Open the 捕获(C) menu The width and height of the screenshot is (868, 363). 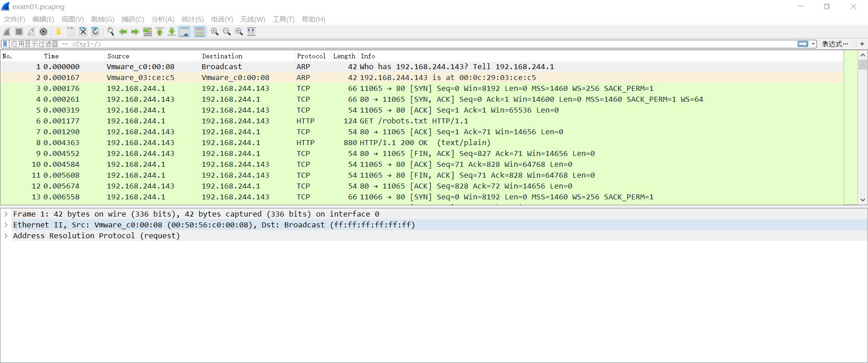coord(133,19)
